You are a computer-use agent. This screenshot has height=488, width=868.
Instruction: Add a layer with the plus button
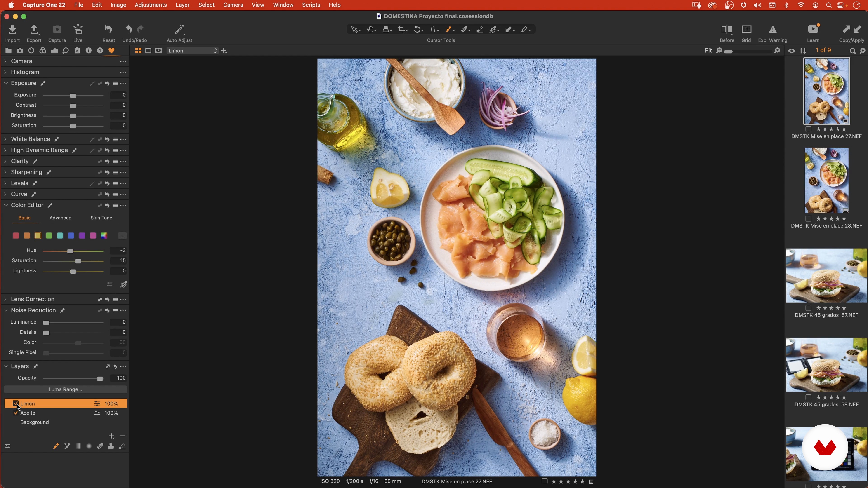pyautogui.click(x=111, y=436)
